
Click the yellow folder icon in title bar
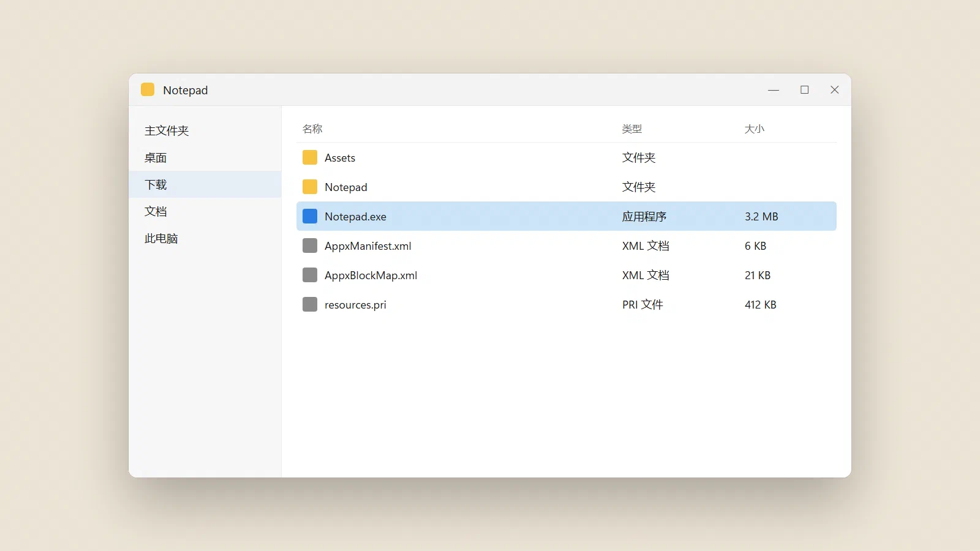click(x=148, y=89)
